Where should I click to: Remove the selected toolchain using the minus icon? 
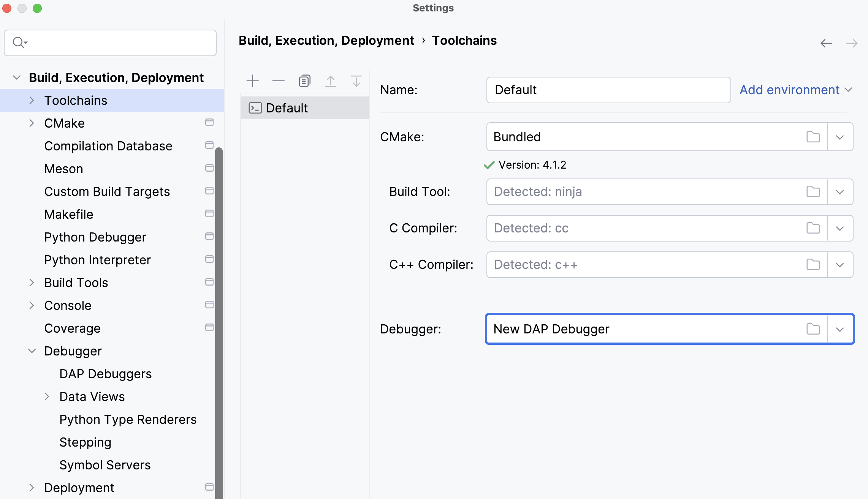(x=278, y=81)
